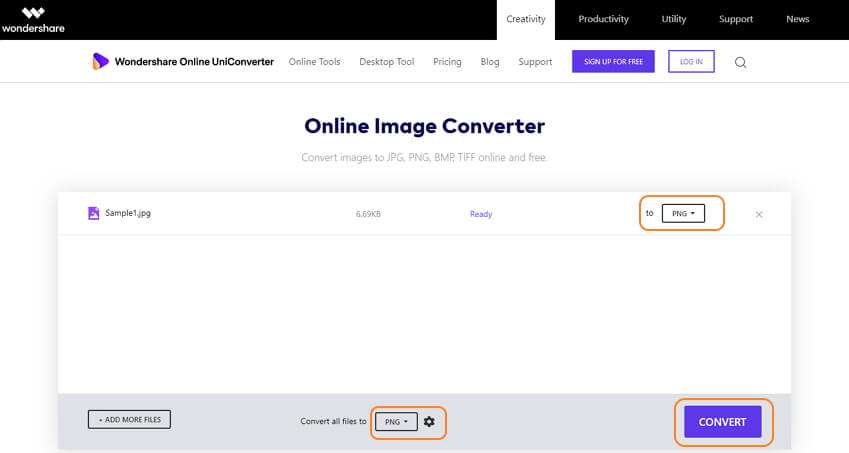Click the 6.69KB file size text
The height and width of the screenshot is (453, 849).
[x=368, y=214]
